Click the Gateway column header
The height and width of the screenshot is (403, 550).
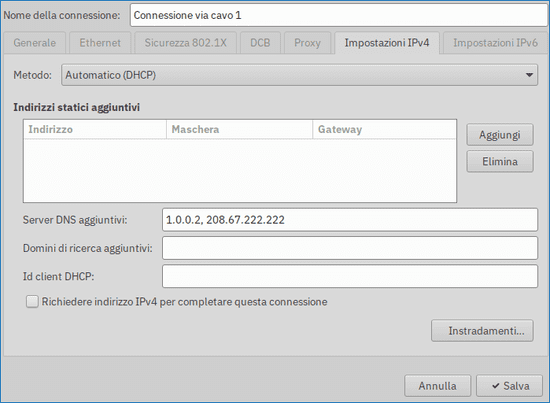point(384,129)
